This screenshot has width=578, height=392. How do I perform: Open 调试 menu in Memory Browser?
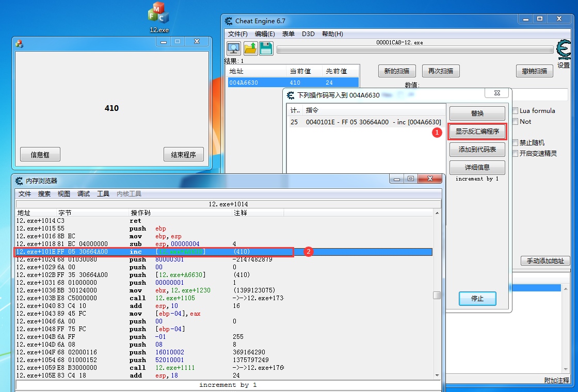tap(83, 194)
